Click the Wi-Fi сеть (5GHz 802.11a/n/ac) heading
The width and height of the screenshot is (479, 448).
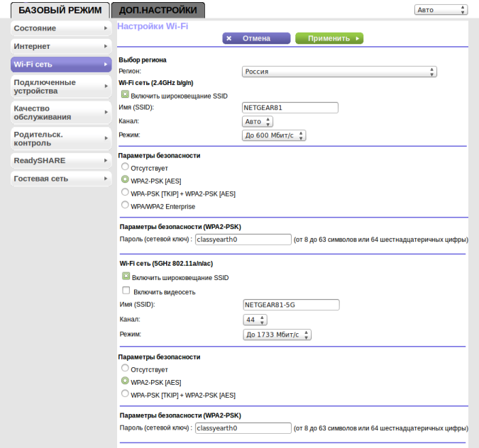(x=166, y=264)
